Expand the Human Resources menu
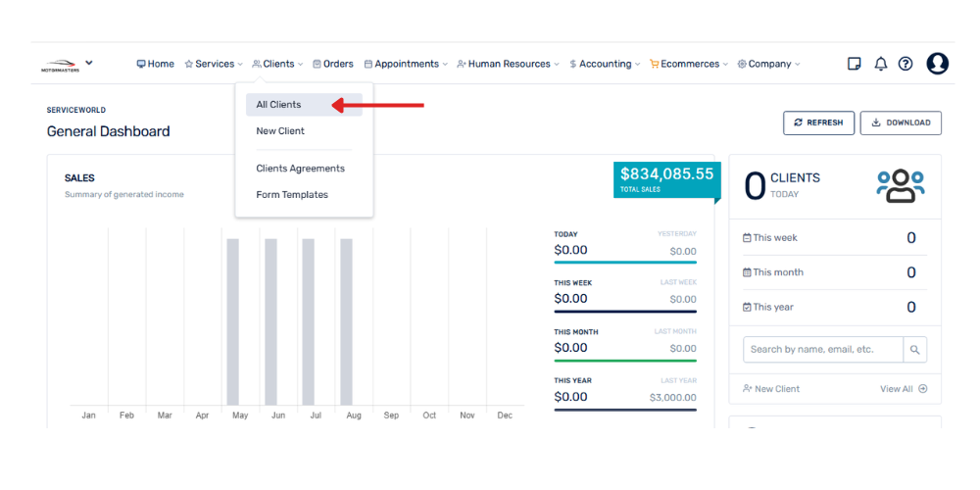 pos(508,64)
